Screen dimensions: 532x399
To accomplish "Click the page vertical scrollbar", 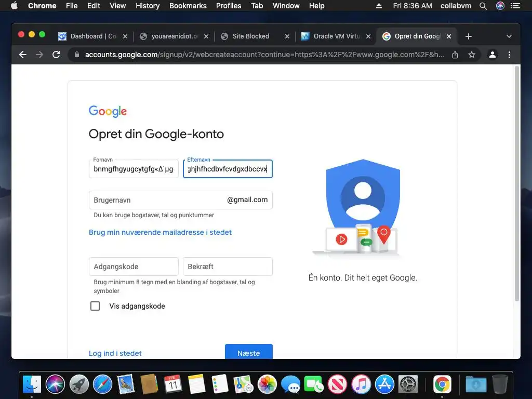I will (517, 183).
